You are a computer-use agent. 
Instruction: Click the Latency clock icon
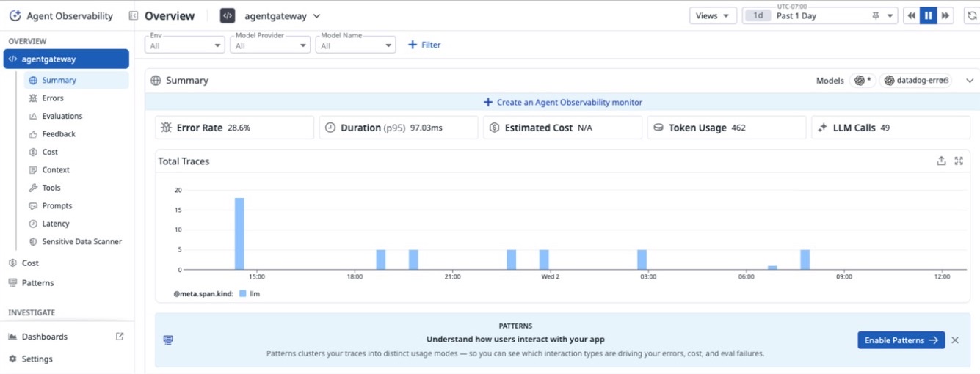[33, 224]
